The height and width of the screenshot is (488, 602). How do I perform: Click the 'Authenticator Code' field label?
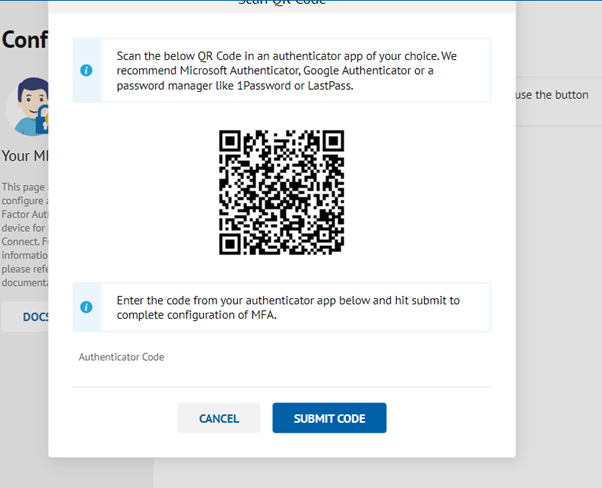point(121,357)
